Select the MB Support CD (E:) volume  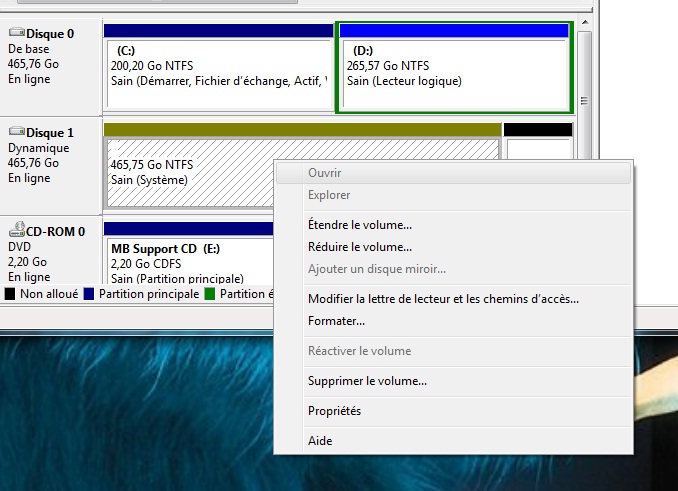tap(190, 262)
